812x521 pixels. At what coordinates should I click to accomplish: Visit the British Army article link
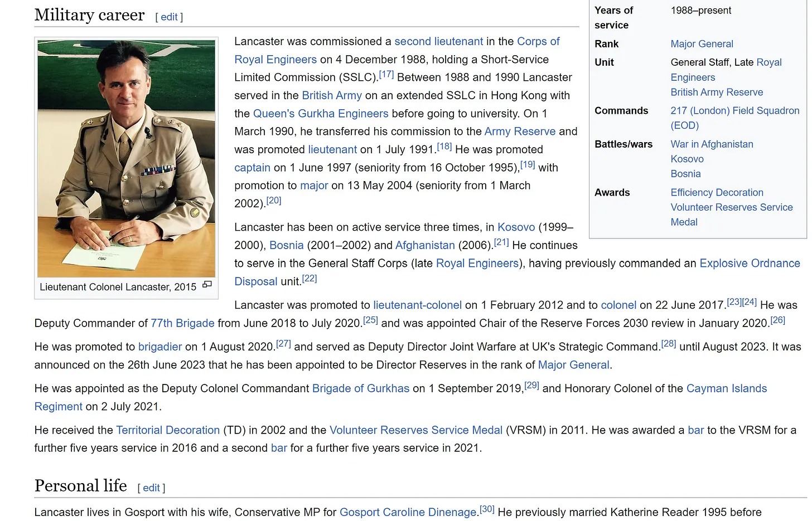point(332,95)
